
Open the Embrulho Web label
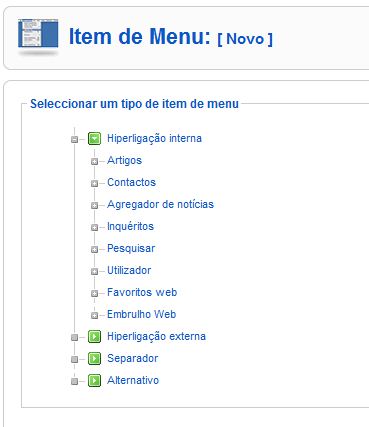click(x=142, y=314)
